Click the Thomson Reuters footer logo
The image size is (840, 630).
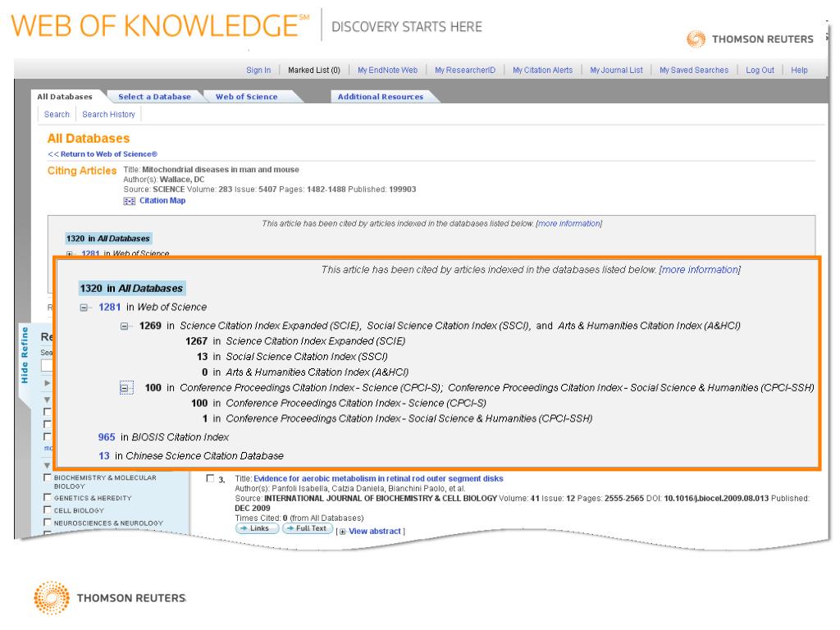pyautogui.click(x=110, y=598)
